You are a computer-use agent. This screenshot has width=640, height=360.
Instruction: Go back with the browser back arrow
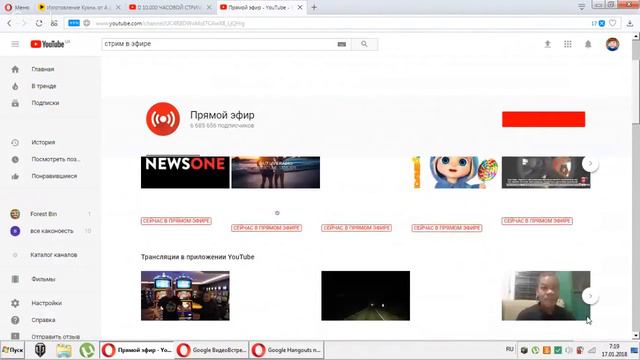click(x=9, y=23)
